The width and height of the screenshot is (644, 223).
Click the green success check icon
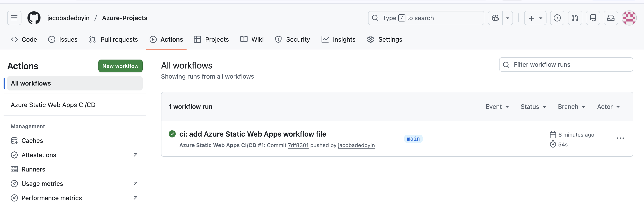point(172,134)
